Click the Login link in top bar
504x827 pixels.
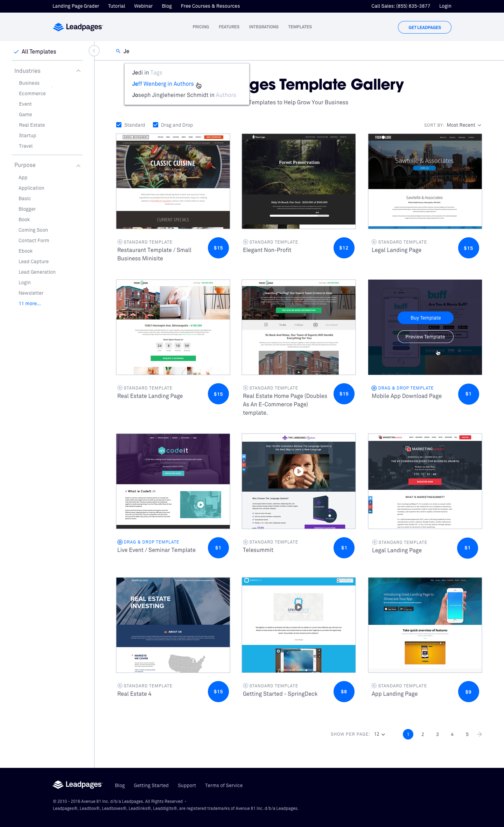(445, 6)
